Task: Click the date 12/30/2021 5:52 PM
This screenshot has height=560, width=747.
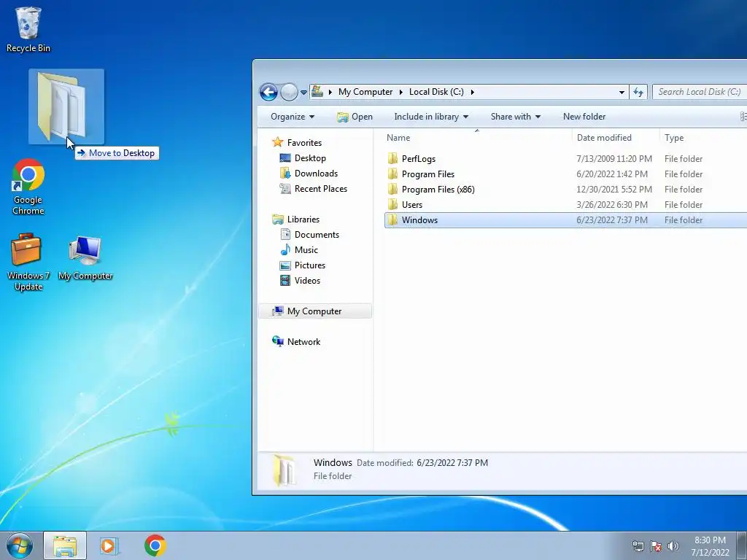Action: [614, 190]
